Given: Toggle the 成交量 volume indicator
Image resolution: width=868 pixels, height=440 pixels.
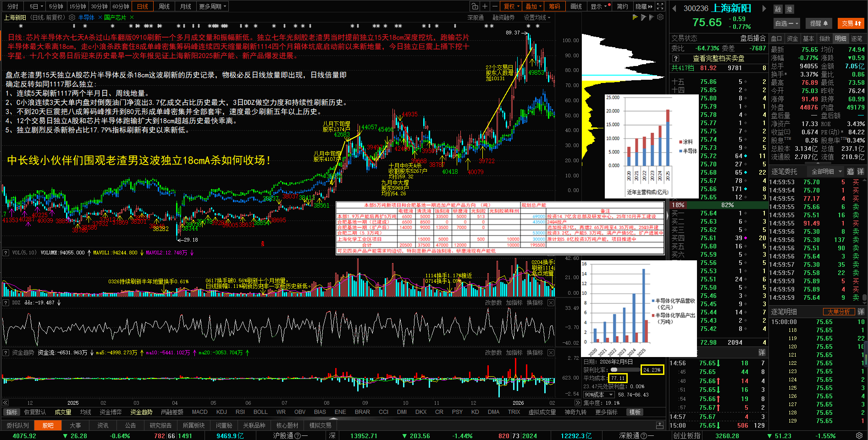Looking at the screenshot, I should click(63, 412).
